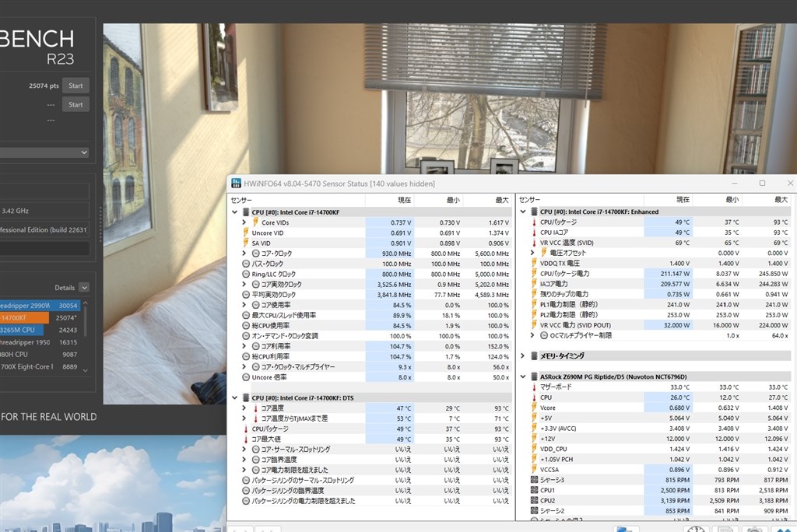797x532 pixels.
Task: Collapse the i7-14700KF: Enhanced sensor group
Action: [x=522, y=212]
